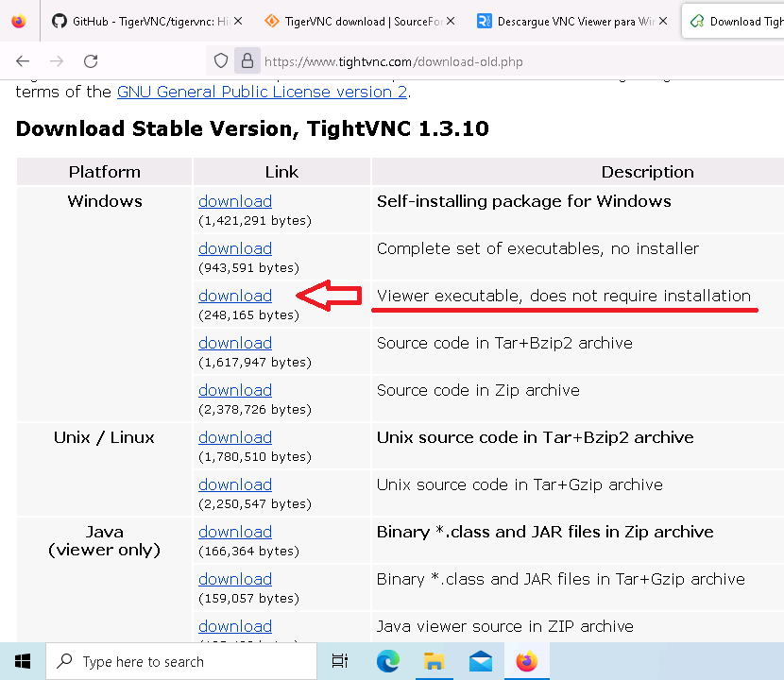Click the padlock site security icon

[247, 61]
